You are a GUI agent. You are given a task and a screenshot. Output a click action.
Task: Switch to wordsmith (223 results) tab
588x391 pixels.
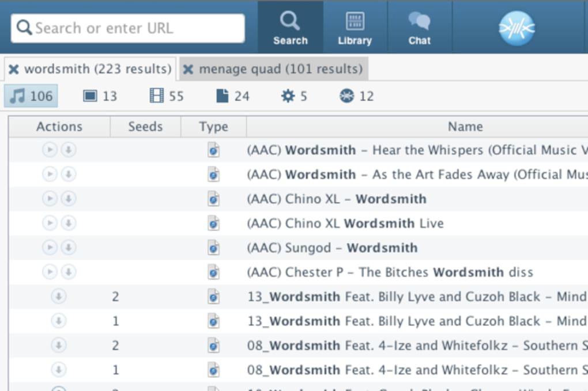tap(90, 69)
